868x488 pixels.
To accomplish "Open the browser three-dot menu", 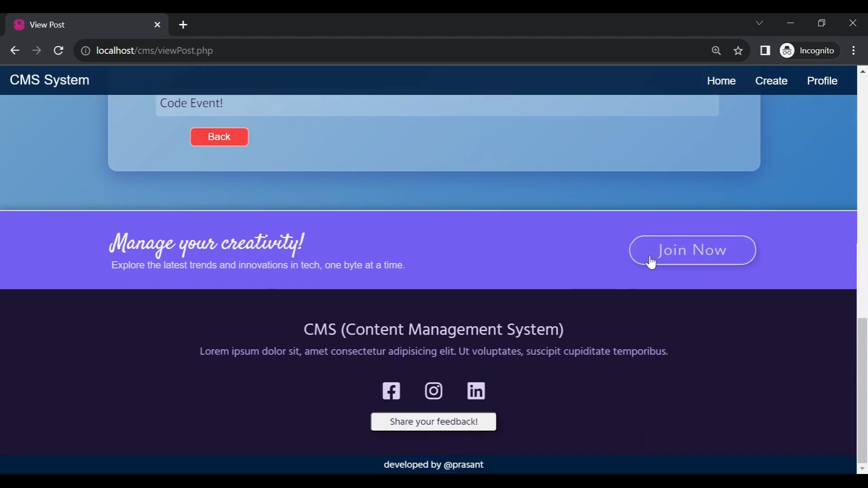I will click(854, 51).
